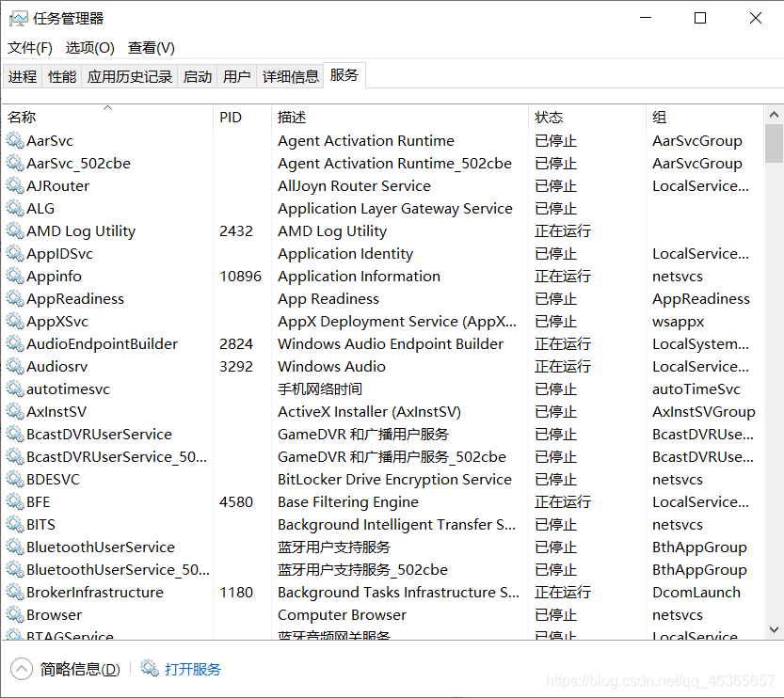Click the Task Manager title bar app icon
Screen dimensions: 784x698
(19, 19)
